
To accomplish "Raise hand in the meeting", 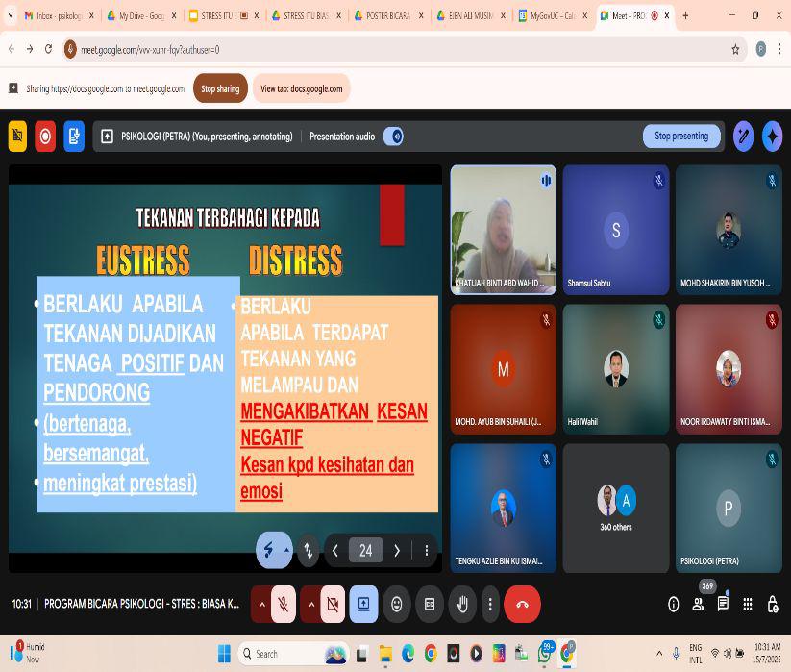I will [462, 605].
